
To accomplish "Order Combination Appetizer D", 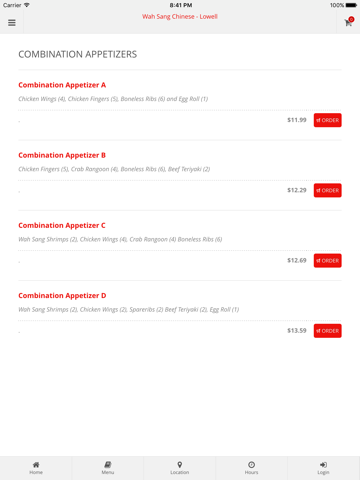I will pos(327,331).
